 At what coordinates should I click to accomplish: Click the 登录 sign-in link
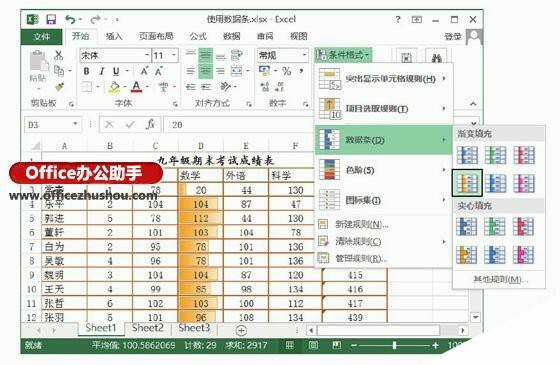[453, 36]
